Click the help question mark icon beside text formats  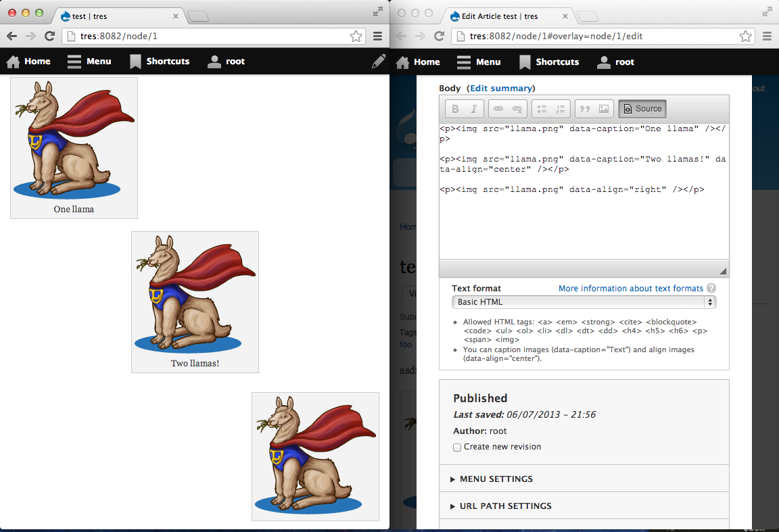coord(711,288)
